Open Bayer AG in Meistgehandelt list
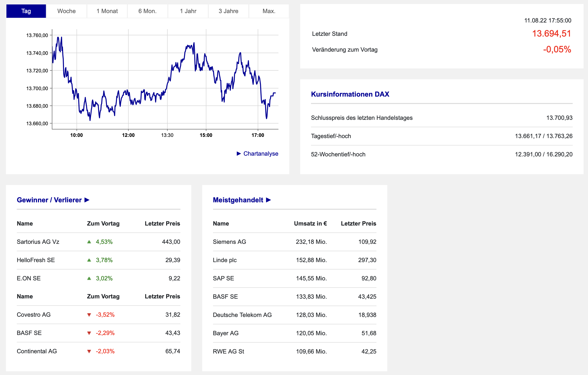This screenshot has width=588, height=375. (226, 333)
